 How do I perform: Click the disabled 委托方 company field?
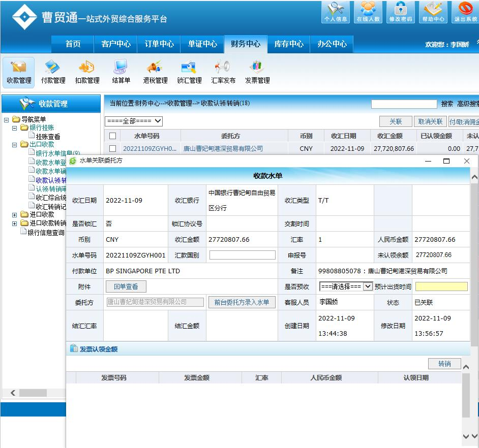click(155, 302)
